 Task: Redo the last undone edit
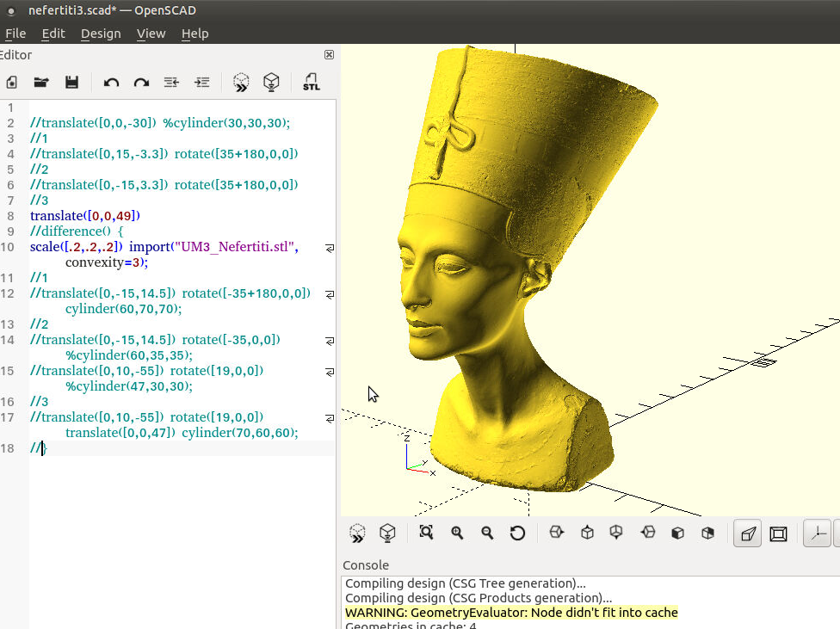tap(141, 83)
